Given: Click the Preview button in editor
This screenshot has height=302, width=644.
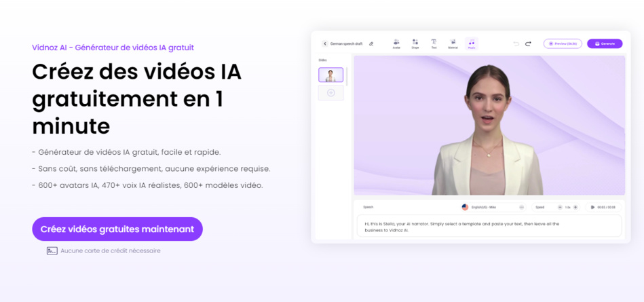Looking at the screenshot, I should [562, 44].
